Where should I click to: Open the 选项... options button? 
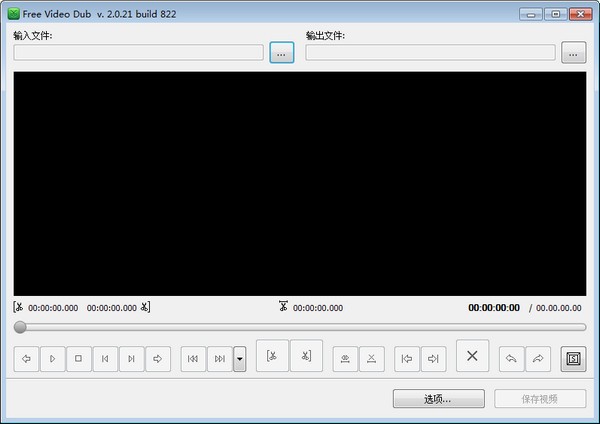coord(439,399)
